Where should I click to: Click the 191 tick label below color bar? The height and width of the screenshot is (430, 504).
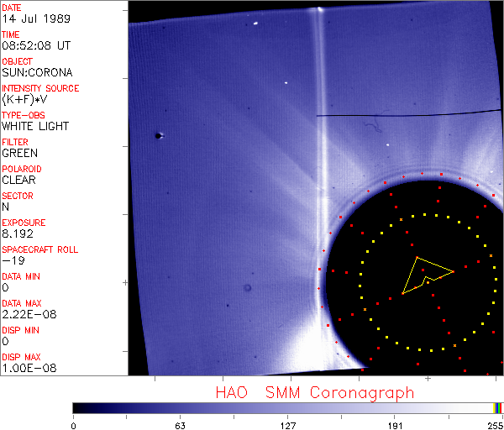point(395,426)
